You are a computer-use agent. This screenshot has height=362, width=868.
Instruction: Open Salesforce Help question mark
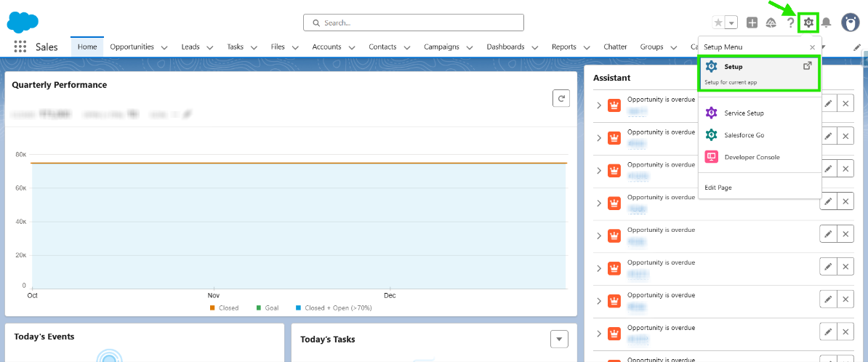[790, 23]
